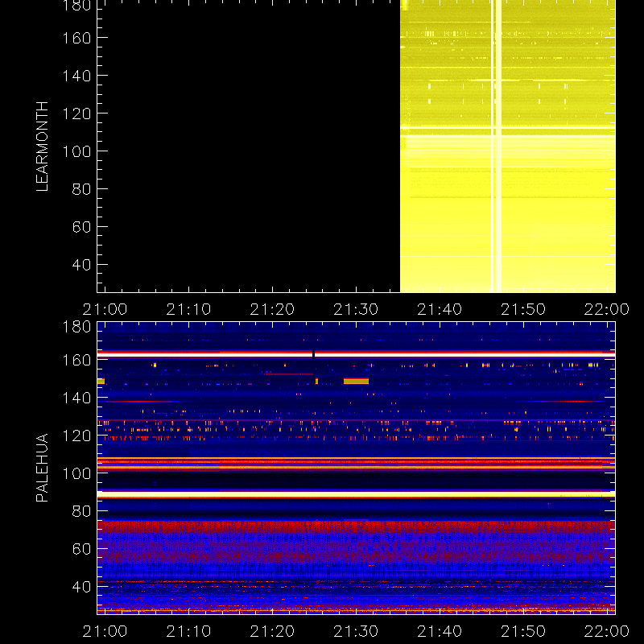Click 21:20 time label below Learmonth plot
The width and height of the screenshot is (644, 644).
[x=272, y=309]
